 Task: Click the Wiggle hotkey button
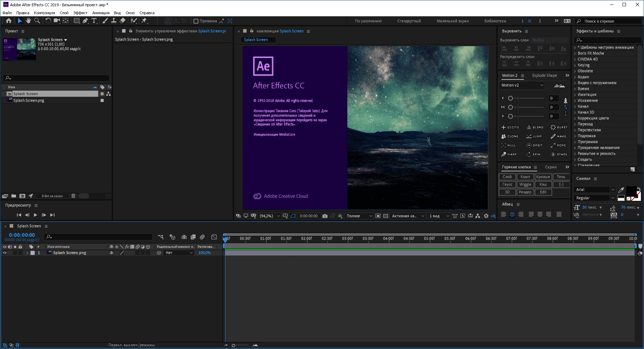(525, 185)
